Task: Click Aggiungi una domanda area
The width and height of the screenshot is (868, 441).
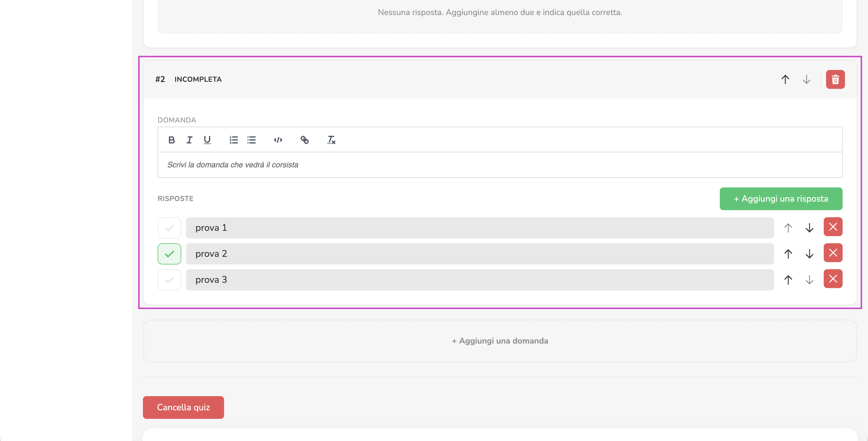Action: [x=500, y=341]
